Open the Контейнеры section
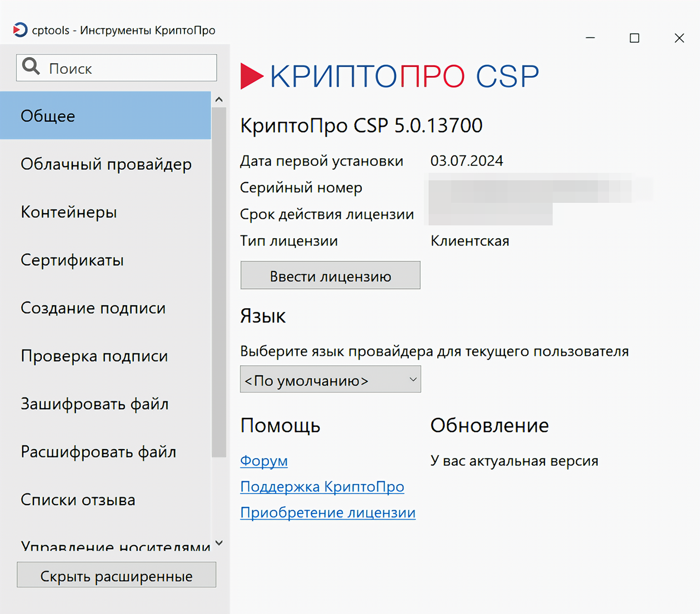 pos(106,212)
